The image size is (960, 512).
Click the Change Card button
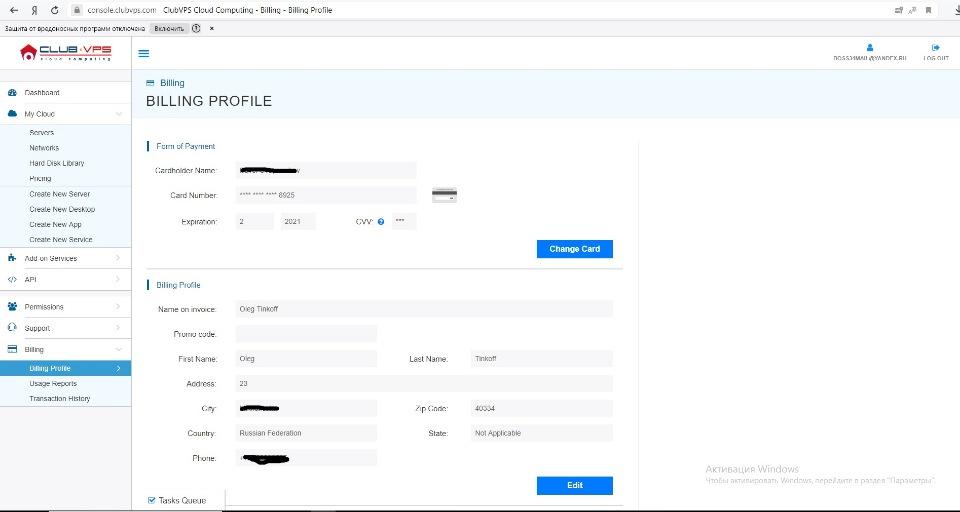pyautogui.click(x=574, y=249)
